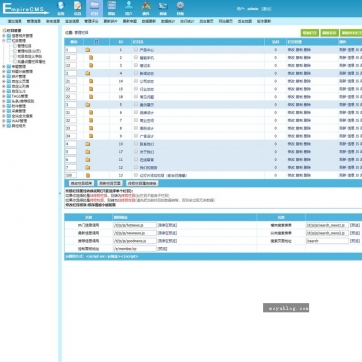Select the 栏目 (Column) folder icon in top bar

click(94, 8)
